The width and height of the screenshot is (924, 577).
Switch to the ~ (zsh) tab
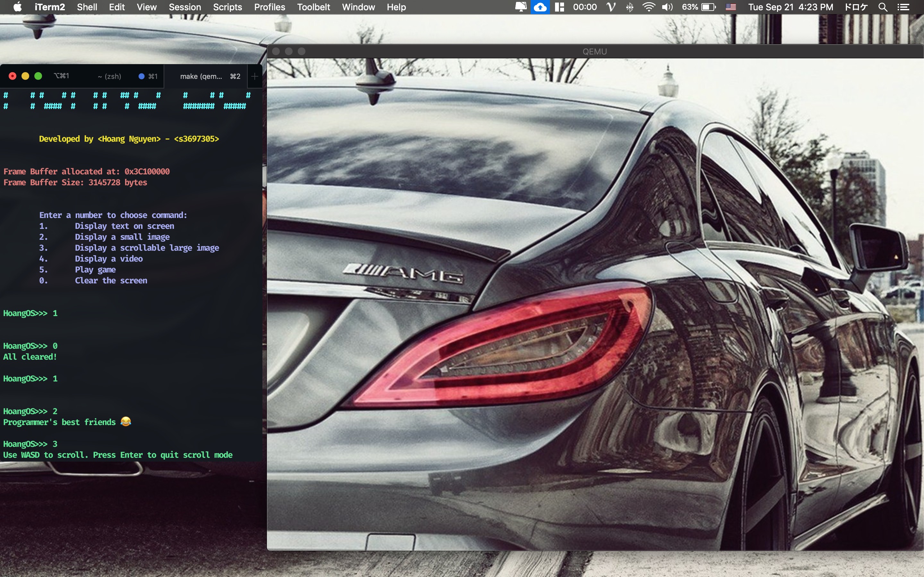coord(110,76)
